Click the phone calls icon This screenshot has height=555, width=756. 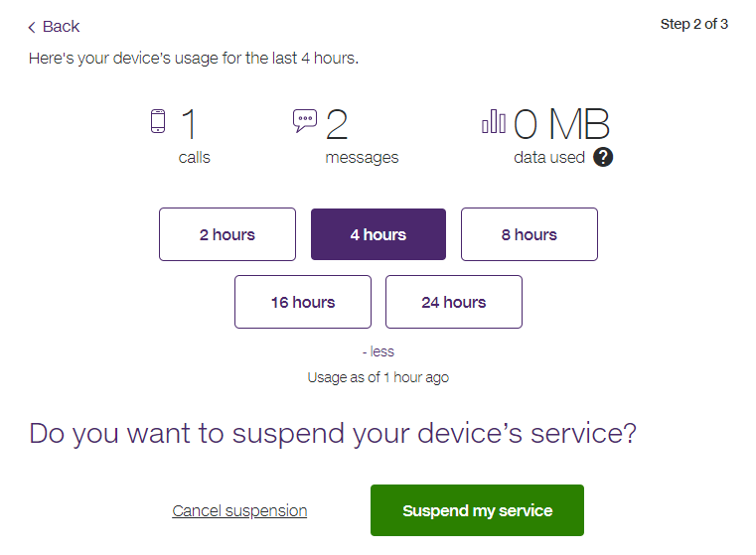(x=158, y=121)
